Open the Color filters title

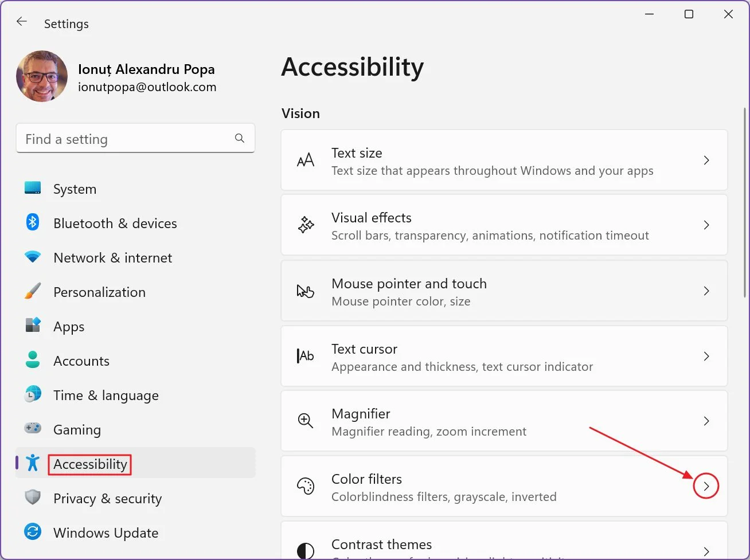pos(366,479)
